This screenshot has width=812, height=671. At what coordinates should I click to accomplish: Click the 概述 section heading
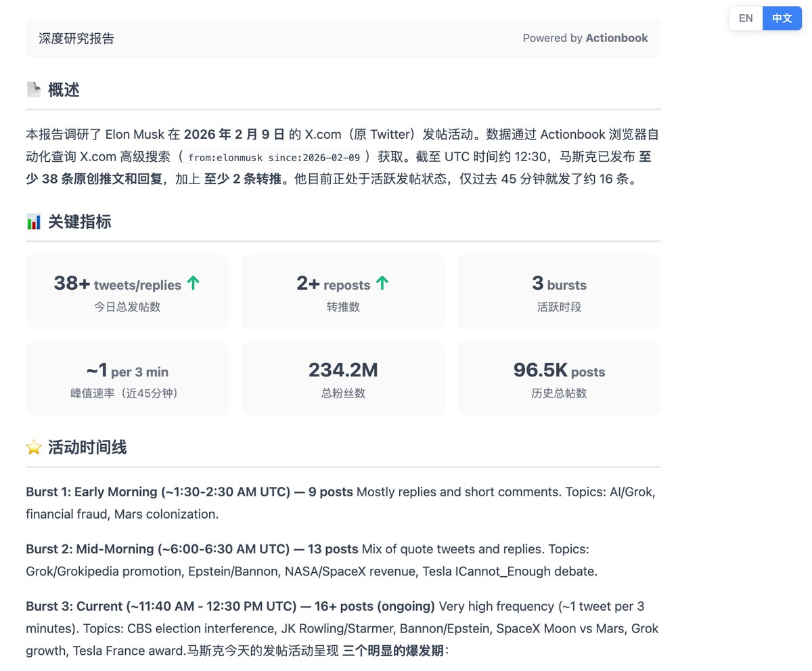(x=64, y=90)
